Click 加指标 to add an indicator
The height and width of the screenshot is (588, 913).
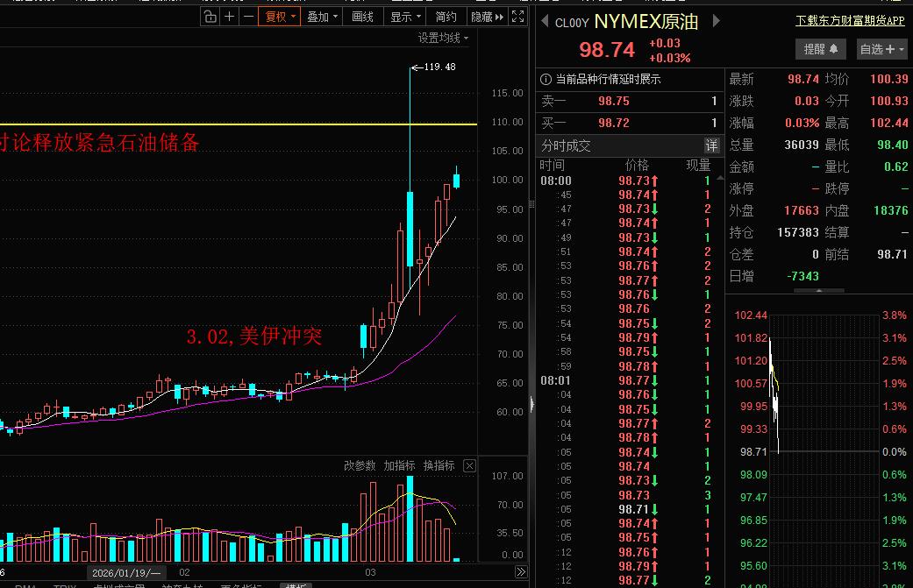point(399,465)
